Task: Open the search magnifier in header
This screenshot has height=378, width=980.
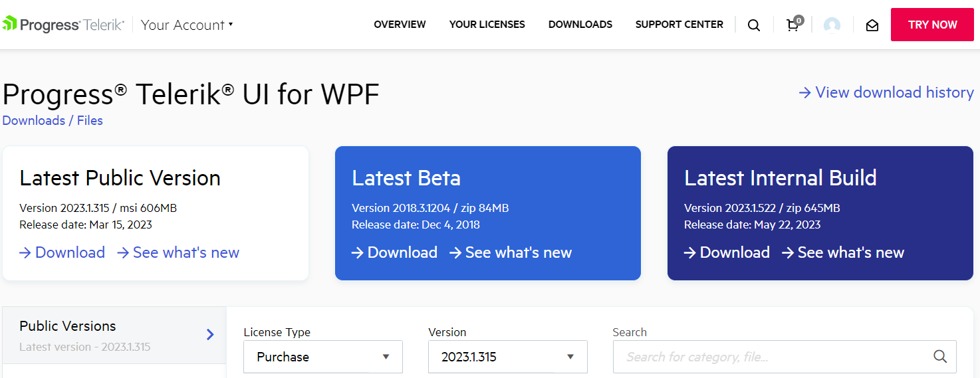Action: pyautogui.click(x=754, y=25)
